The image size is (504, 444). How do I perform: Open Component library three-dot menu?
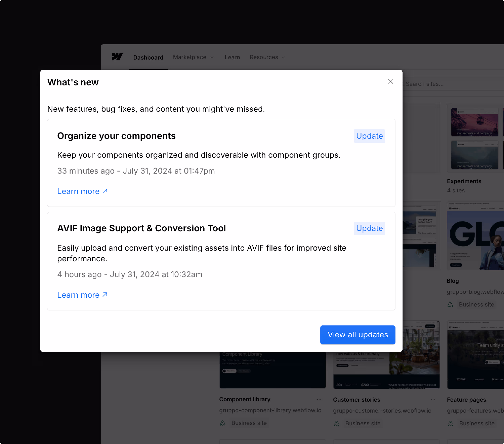[319, 399]
